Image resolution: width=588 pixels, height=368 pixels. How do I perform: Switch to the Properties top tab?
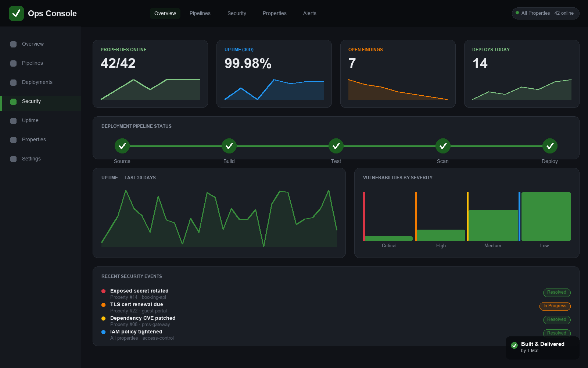(x=275, y=13)
